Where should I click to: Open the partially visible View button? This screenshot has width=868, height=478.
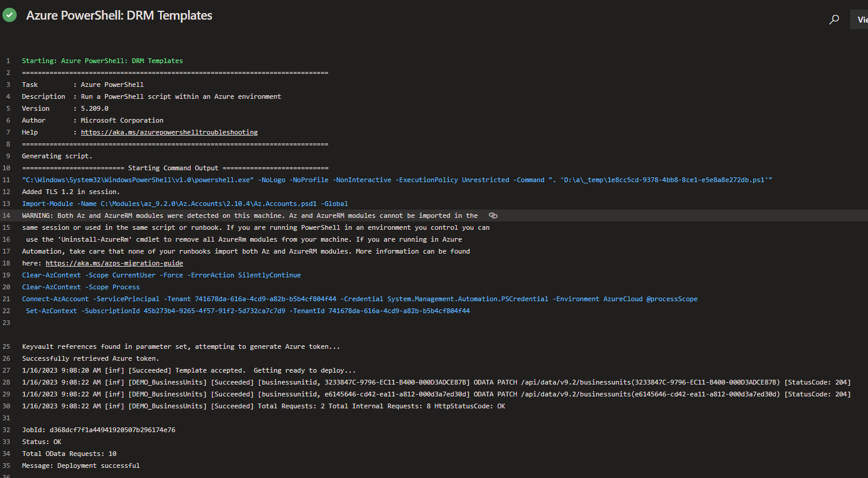(859, 20)
